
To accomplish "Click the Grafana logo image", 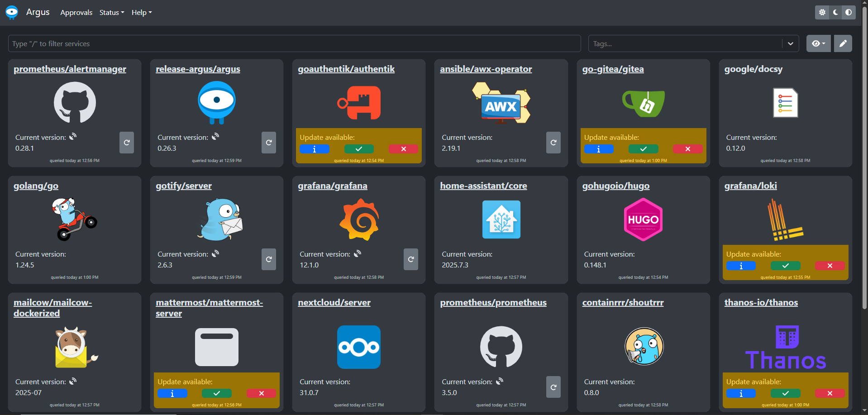I will (359, 220).
